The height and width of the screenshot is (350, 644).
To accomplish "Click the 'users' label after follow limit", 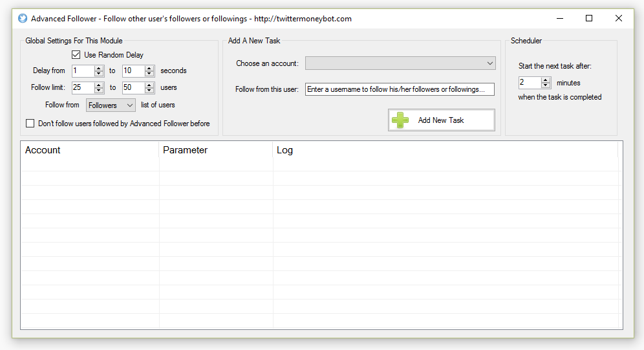I will click(168, 87).
